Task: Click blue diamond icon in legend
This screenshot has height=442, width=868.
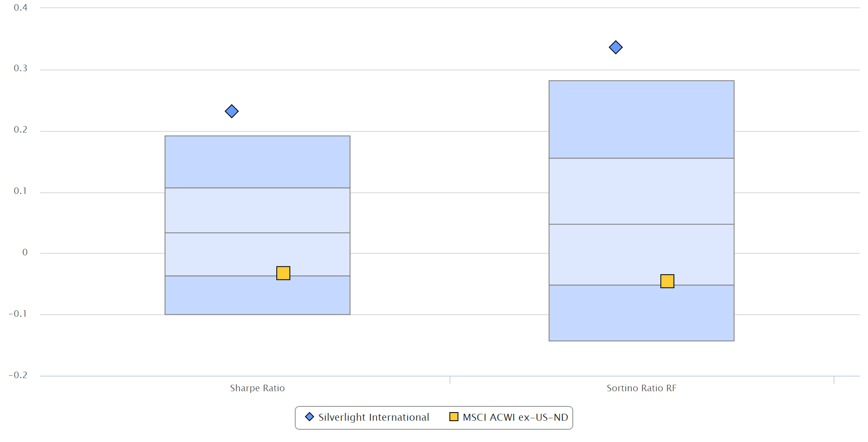Action: [x=310, y=417]
